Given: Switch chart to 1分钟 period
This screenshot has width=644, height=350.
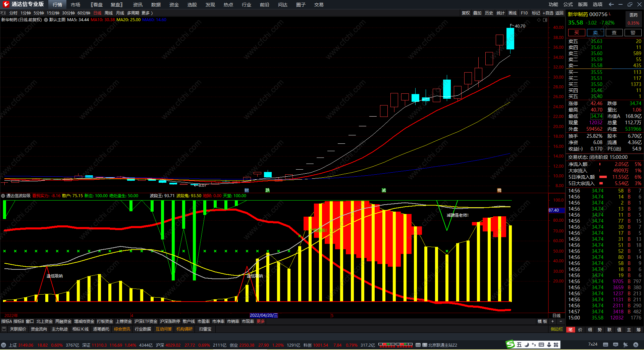Looking at the screenshot, I should point(25,13).
